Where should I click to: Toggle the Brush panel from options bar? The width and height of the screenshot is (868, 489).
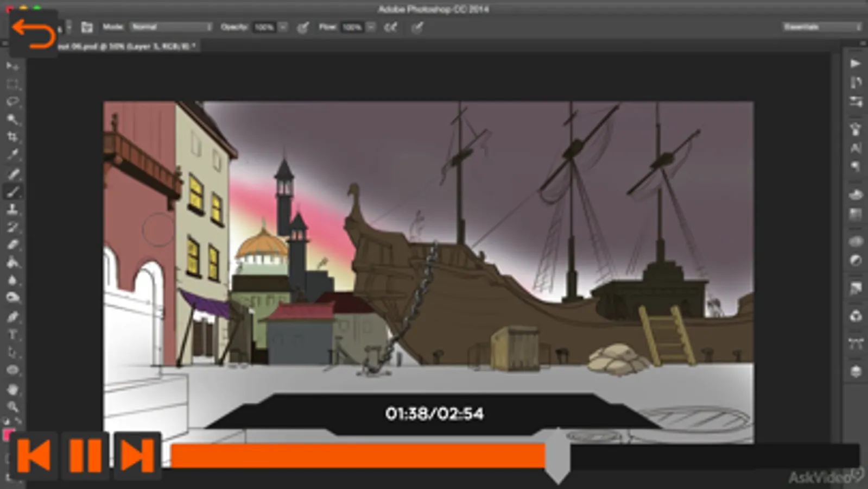(87, 27)
